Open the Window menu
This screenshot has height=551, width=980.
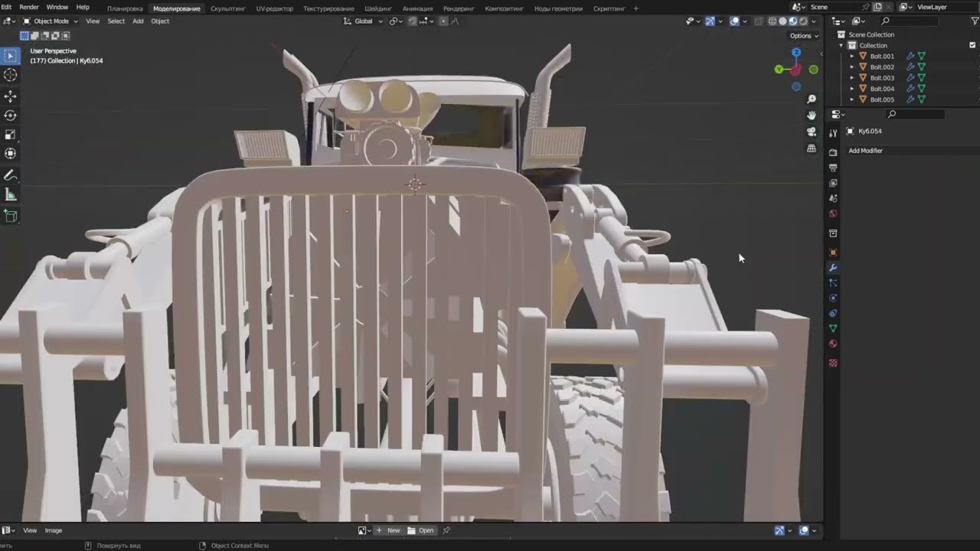tap(57, 7)
